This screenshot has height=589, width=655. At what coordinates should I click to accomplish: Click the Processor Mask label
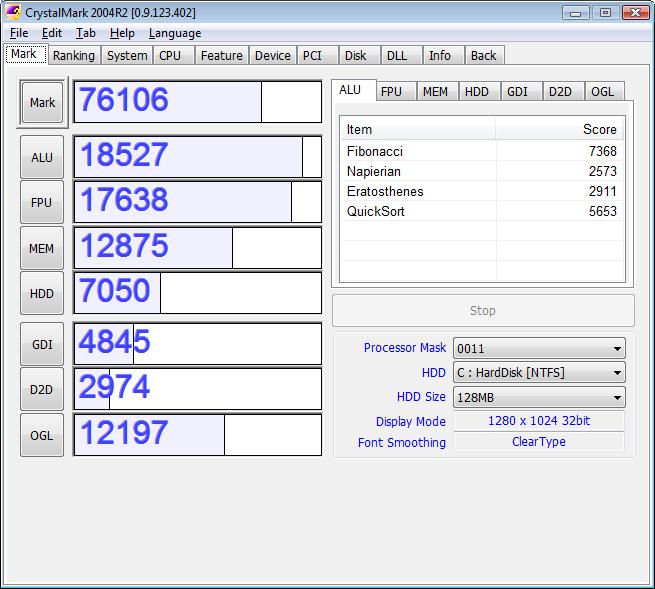[405, 348]
